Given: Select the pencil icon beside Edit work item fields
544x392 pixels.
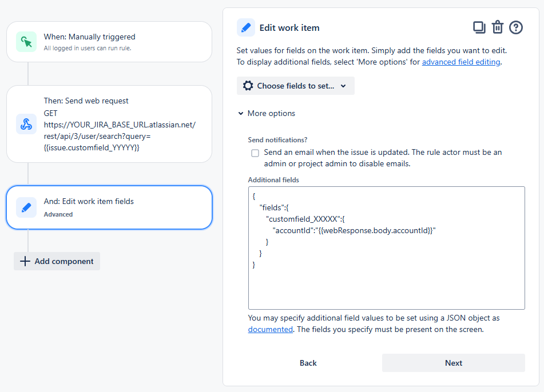Looking at the screenshot, I should coord(25,207).
